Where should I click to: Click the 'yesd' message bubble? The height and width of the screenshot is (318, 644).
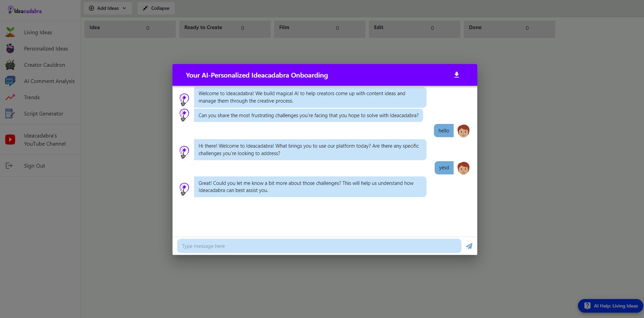pyautogui.click(x=444, y=168)
